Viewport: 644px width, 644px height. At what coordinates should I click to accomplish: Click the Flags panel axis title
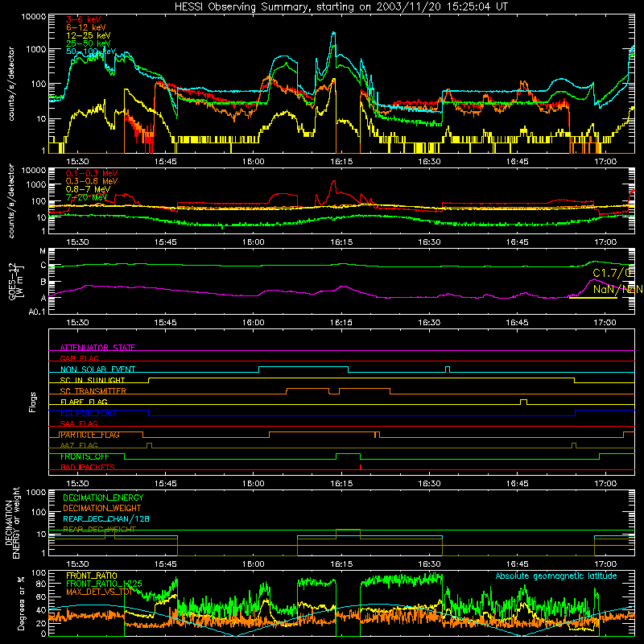click(33, 402)
